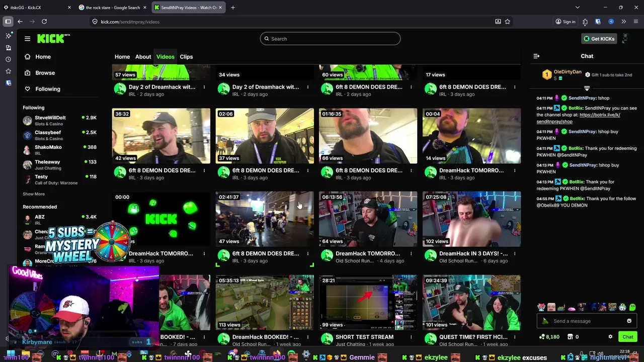
Task: Click the DreamHack IN 3 DAYS video title
Action: 473,254
